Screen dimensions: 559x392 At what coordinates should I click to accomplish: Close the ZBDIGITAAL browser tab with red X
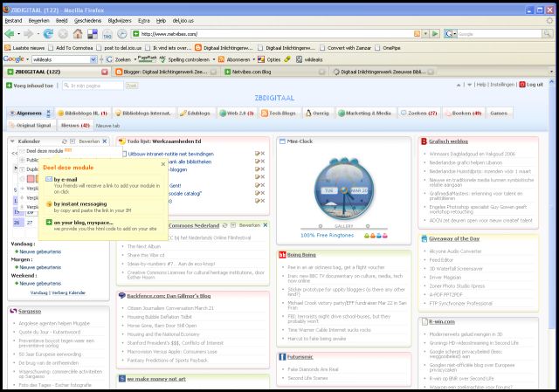point(105,72)
